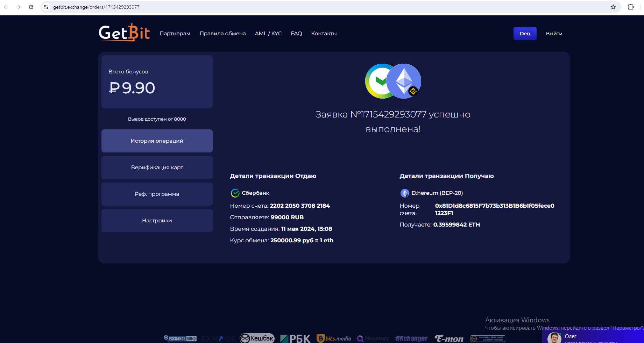Select the amount 99000 RUB
Image resolution: width=644 pixels, height=343 pixels.
[x=287, y=217]
